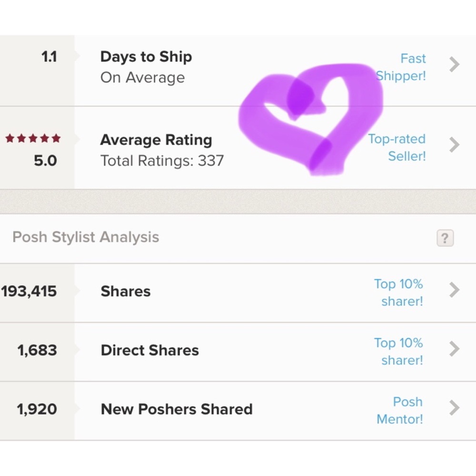Click the five-star rating icons
The image size is (476, 476).
[x=33, y=139]
